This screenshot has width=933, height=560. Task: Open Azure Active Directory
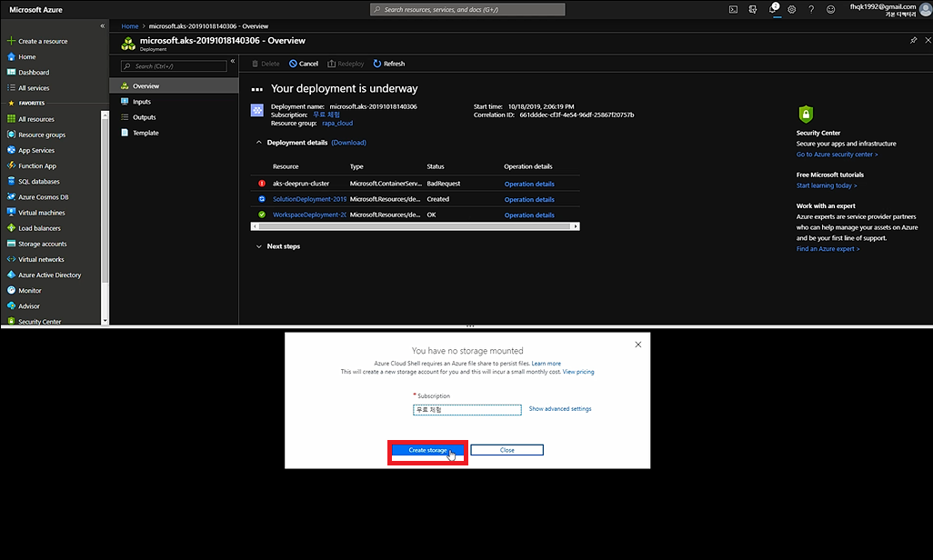pos(44,275)
